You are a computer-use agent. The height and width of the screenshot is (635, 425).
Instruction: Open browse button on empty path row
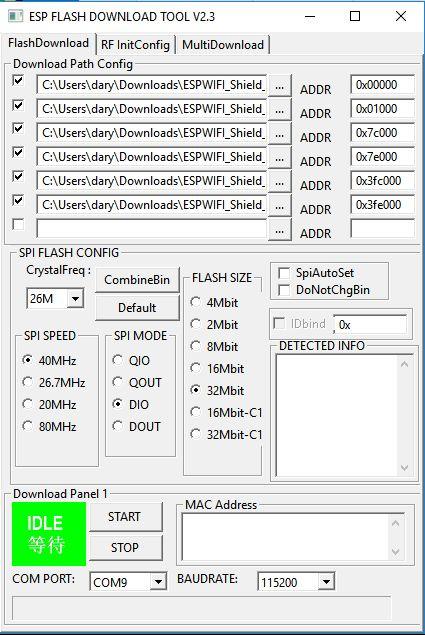click(280, 230)
